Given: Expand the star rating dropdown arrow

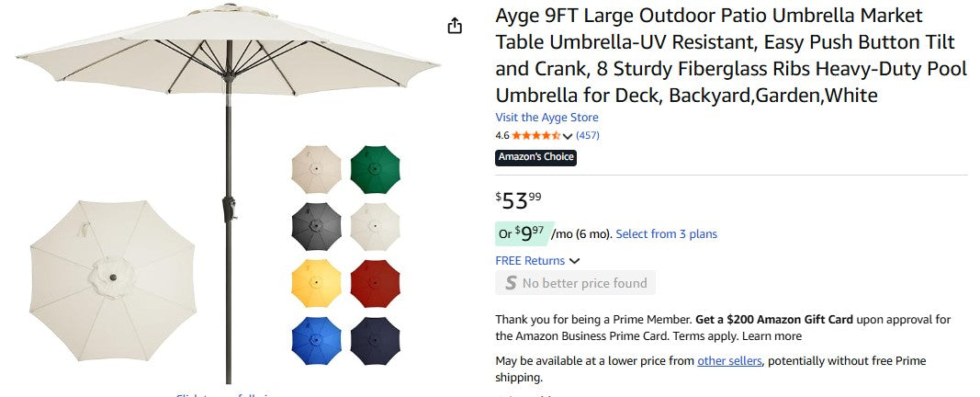Looking at the screenshot, I should point(568,136).
